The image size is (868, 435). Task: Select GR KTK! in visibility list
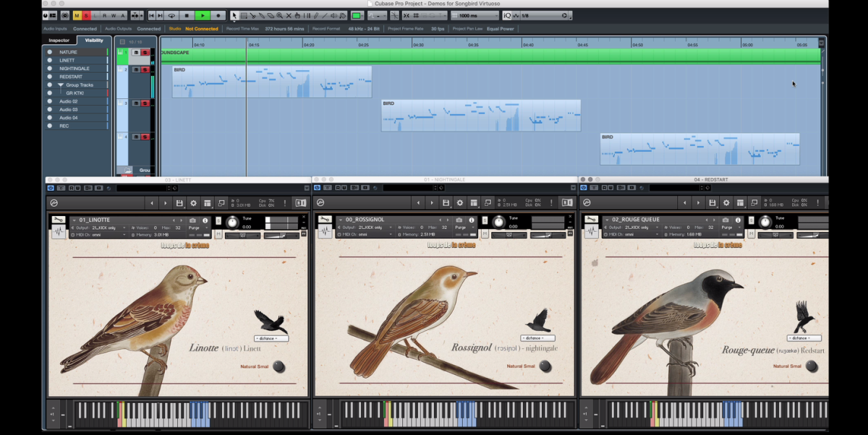click(76, 93)
